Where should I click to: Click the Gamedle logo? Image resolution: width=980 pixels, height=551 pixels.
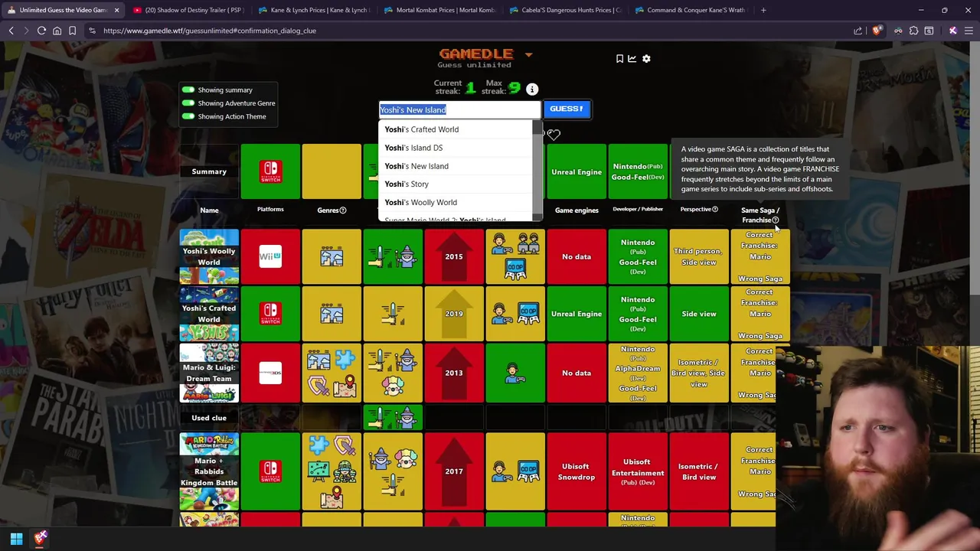475,54
